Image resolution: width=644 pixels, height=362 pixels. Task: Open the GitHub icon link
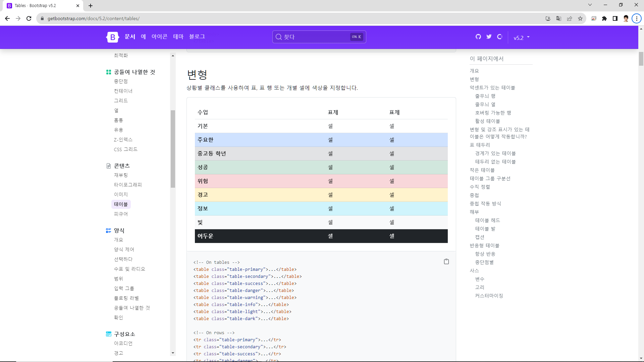click(478, 37)
